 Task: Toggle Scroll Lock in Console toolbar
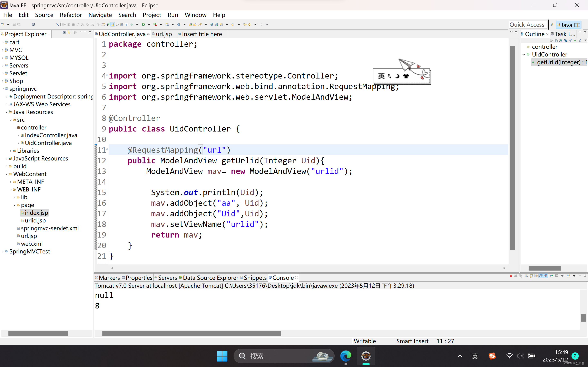tap(531, 276)
